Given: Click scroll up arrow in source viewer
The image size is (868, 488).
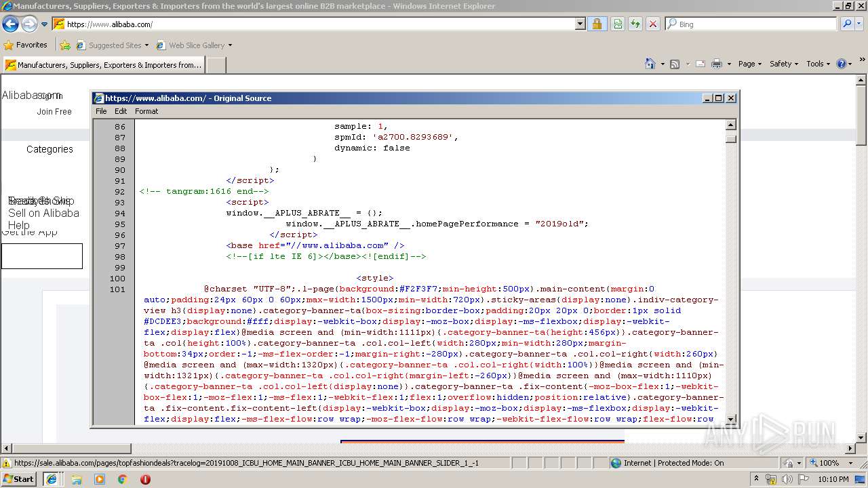Looking at the screenshot, I should pyautogui.click(x=731, y=125).
